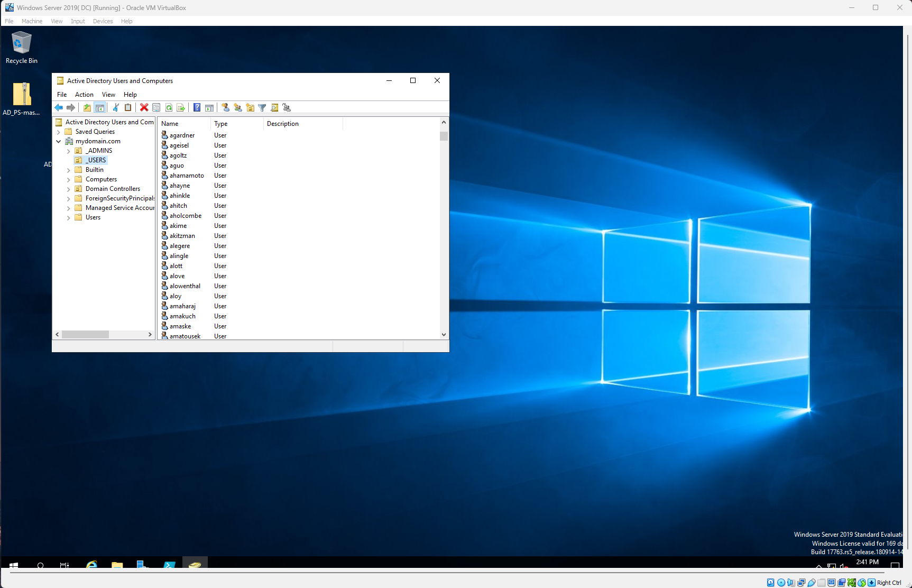Open the Help menu in ADUC window
This screenshot has width=912, height=588.
(130, 95)
